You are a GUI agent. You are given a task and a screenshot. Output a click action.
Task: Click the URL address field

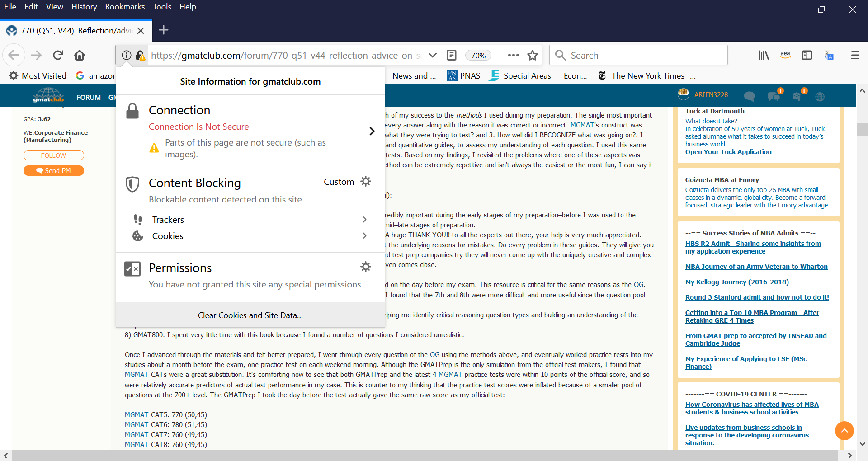[286, 55]
